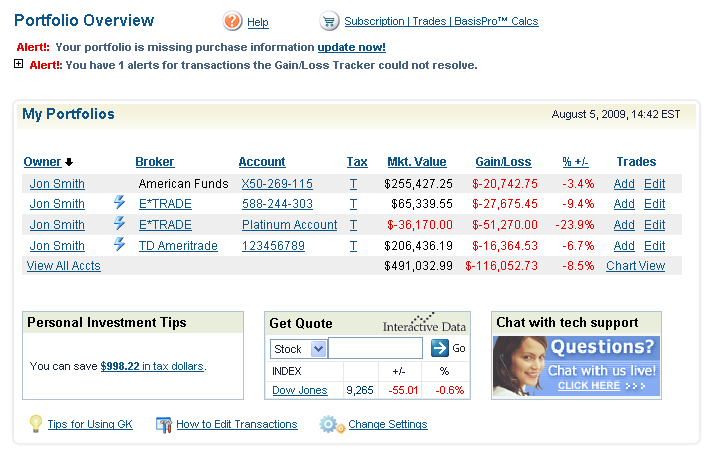Open E*TRADE broker link for Platinum Account
Screen dimensions: 715x456
click(x=165, y=225)
